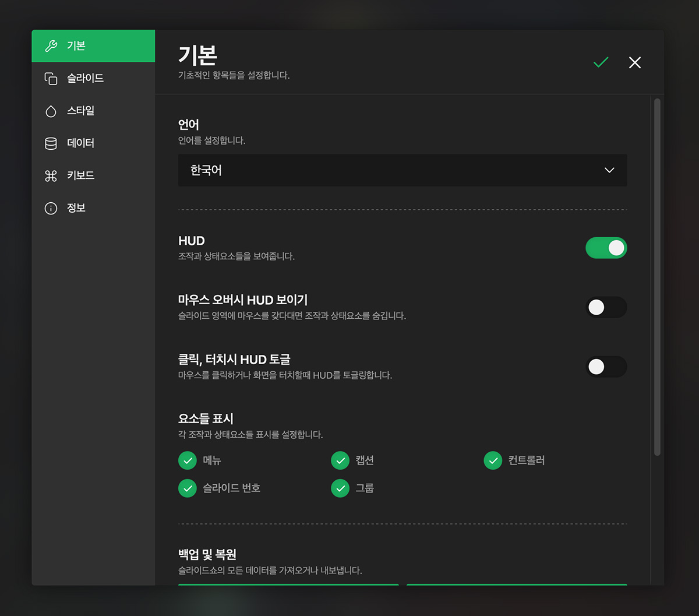Click the chevron arrow in language selector
This screenshot has height=616, width=699.
pyautogui.click(x=609, y=170)
